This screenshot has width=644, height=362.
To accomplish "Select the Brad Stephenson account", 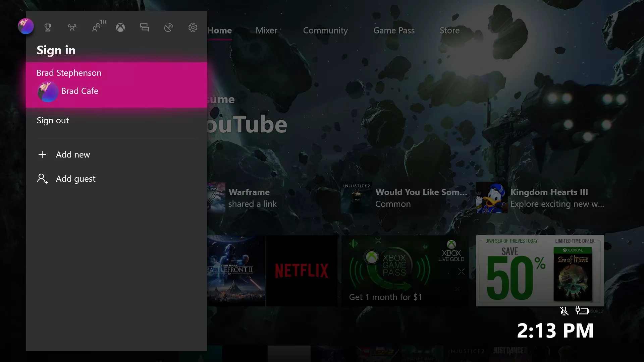I will [116, 85].
